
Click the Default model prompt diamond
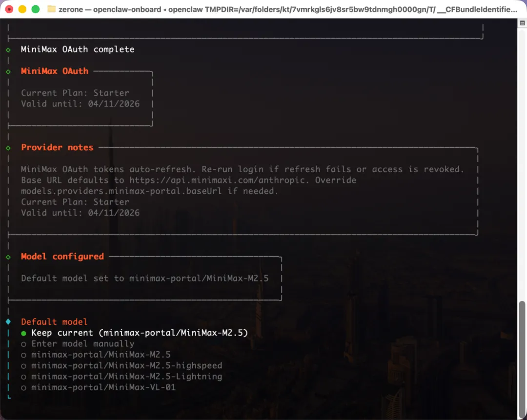[x=8, y=322]
